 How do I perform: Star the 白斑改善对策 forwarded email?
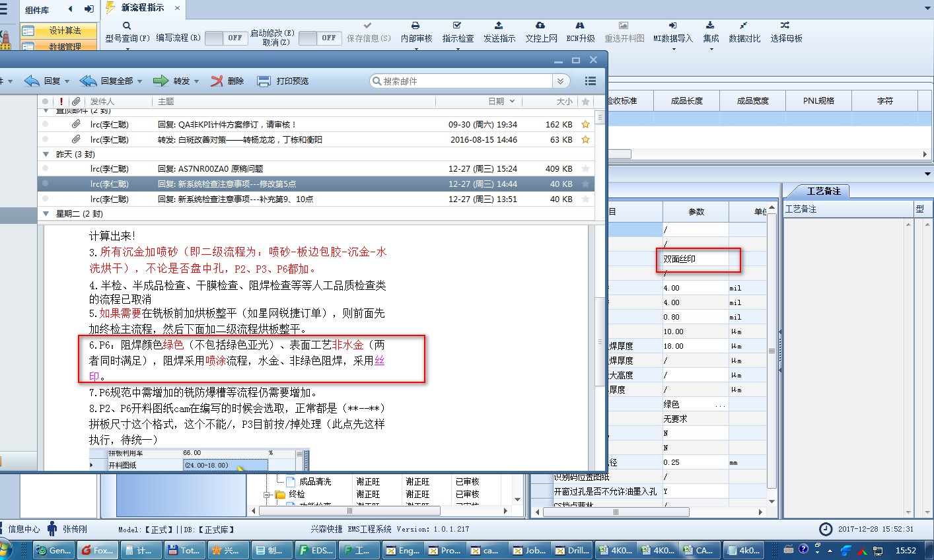(585, 139)
